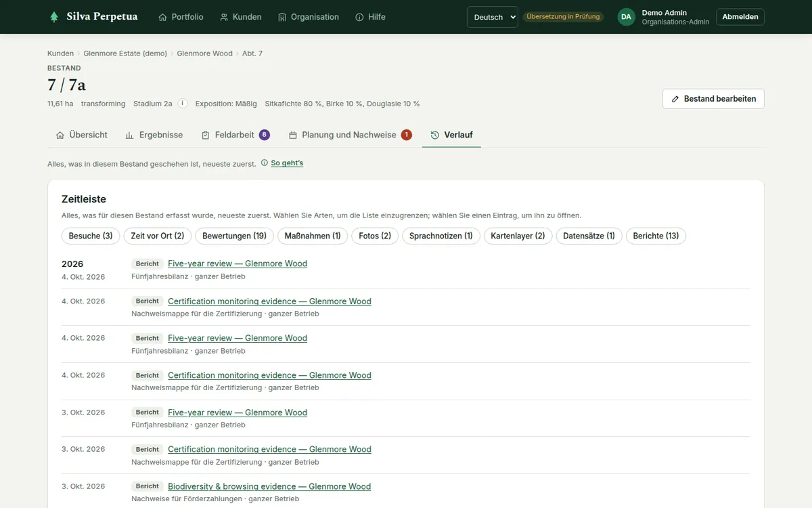The image size is (812, 508).
Task: Toggle the Datensätze (1) filter chip
Action: (589, 236)
